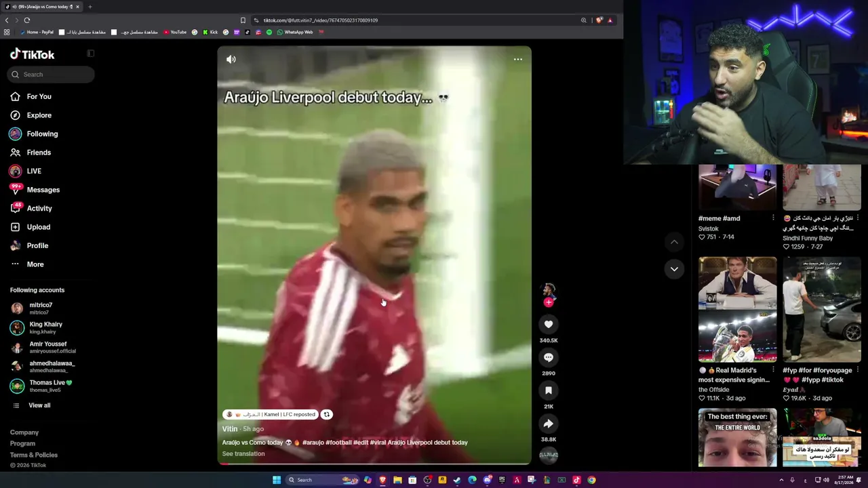Image resolution: width=868 pixels, height=488 pixels.
Task: Open the Home - PayPal bookmark
Action: pos(37,32)
